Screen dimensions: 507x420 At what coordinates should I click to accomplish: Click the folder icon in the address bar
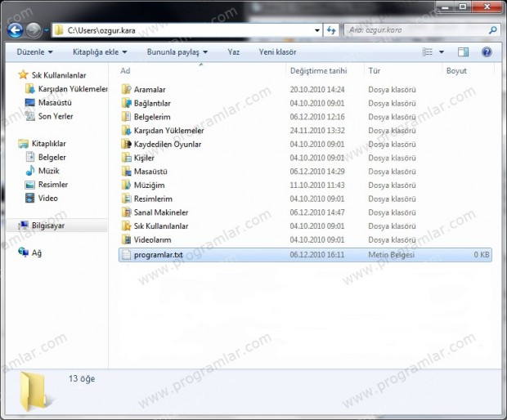(x=59, y=30)
